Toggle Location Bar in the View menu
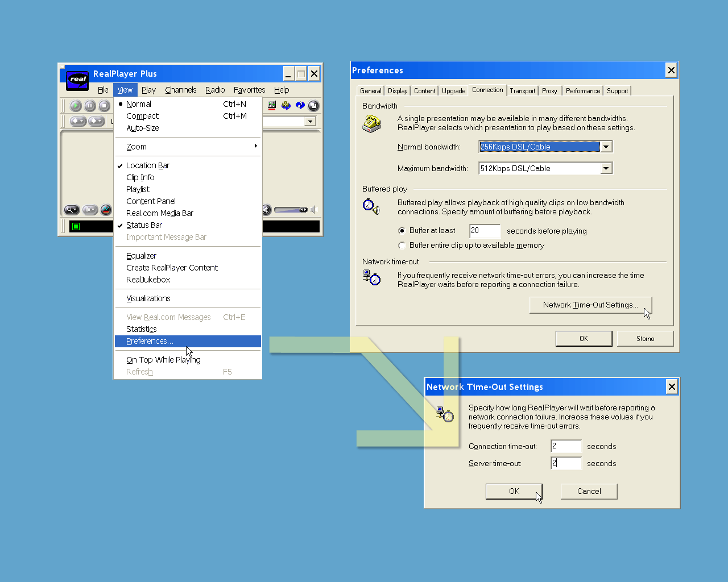 pyautogui.click(x=148, y=165)
